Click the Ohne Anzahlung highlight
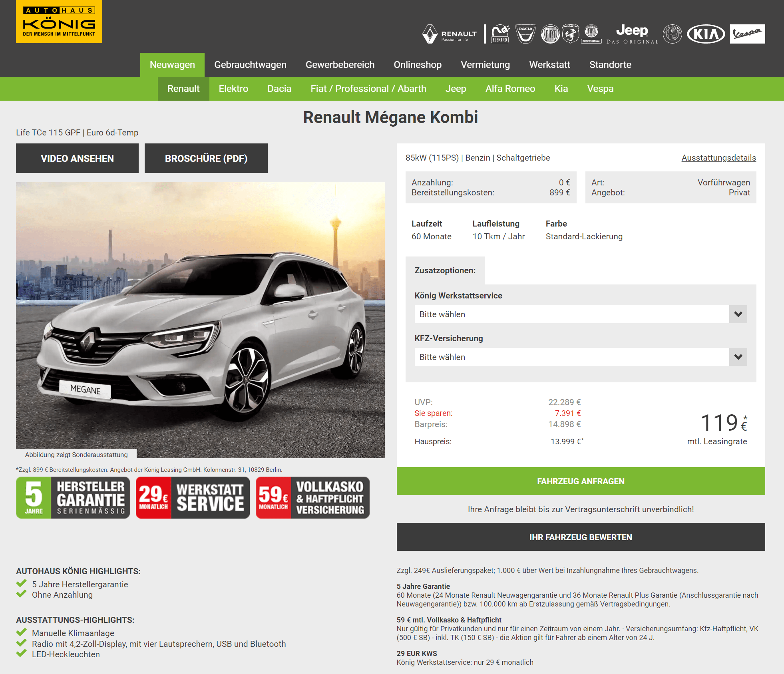Screen dimensions: 784x674 (x=62, y=595)
